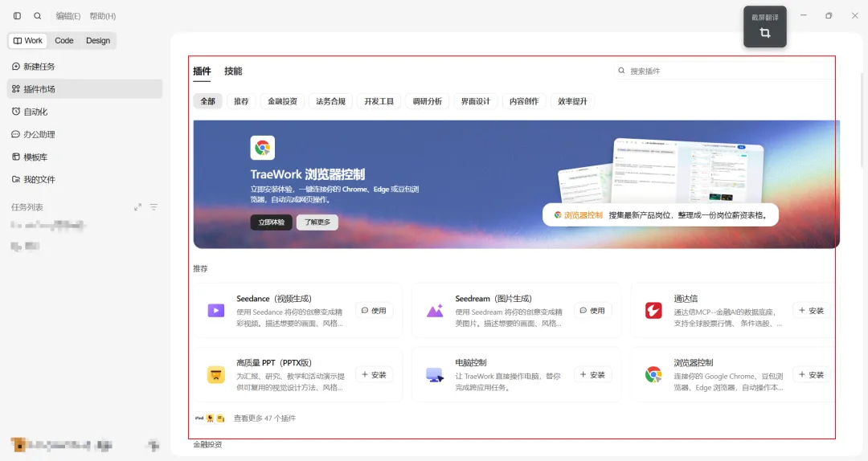Select the 调研分析 category filter
This screenshot has width=868, height=461.
coord(428,101)
